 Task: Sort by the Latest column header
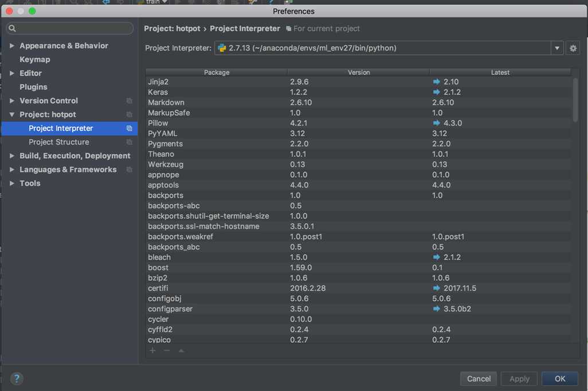click(x=500, y=72)
